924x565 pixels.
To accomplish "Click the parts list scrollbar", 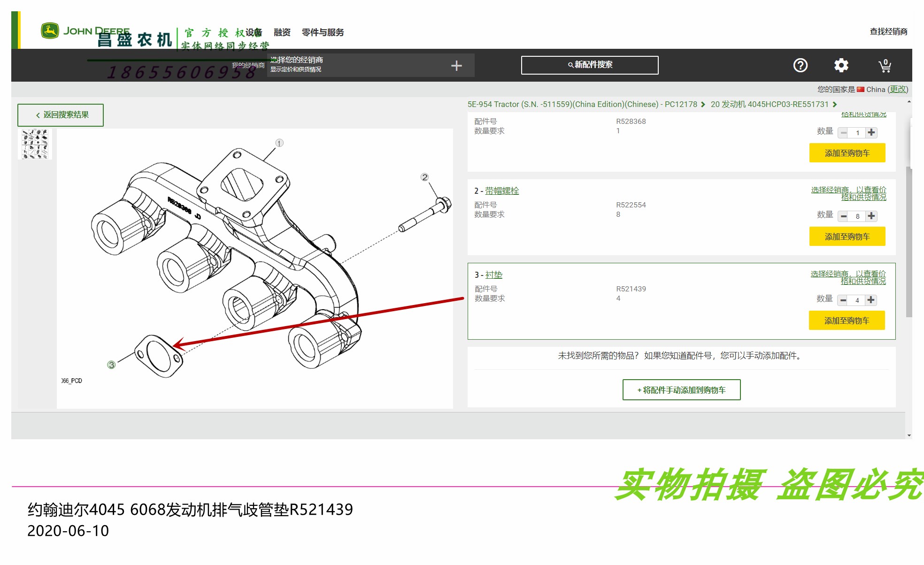I will (x=909, y=242).
